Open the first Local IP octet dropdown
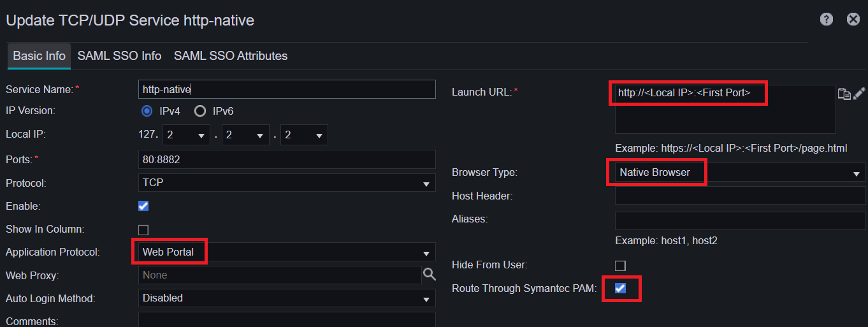The height and width of the screenshot is (327, 868). 186,135
